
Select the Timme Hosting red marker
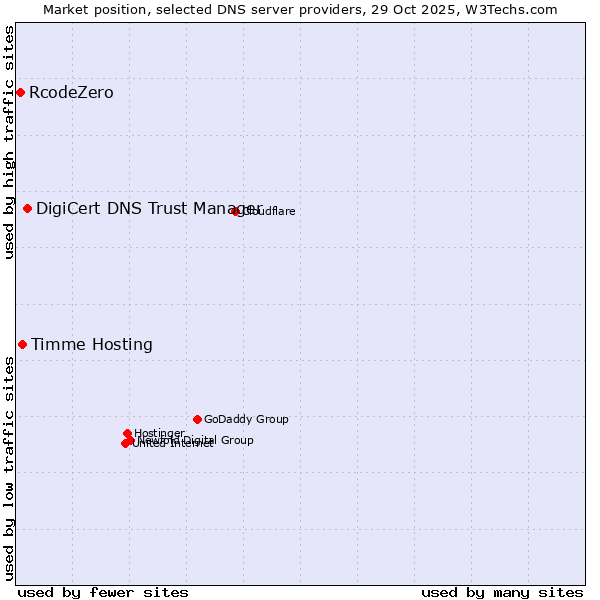tap(22, 345)
